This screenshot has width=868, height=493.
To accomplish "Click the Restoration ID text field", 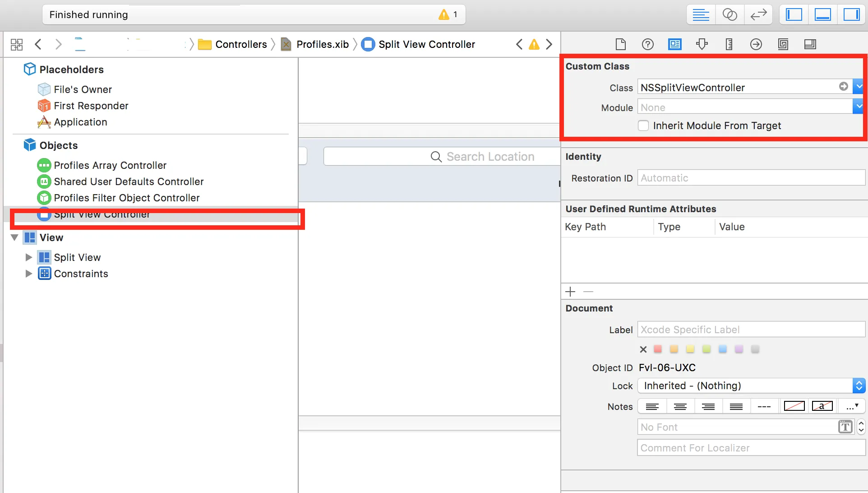I will point(751,178).
